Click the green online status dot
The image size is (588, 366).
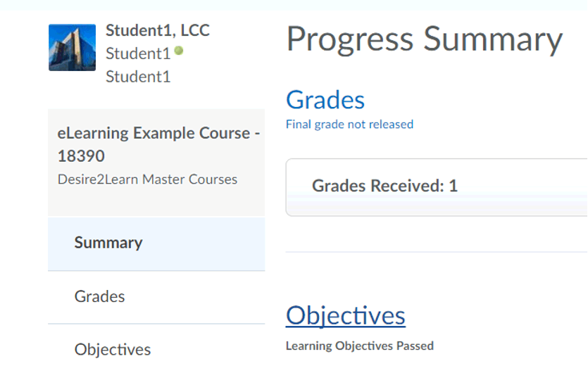click(179, 51)
